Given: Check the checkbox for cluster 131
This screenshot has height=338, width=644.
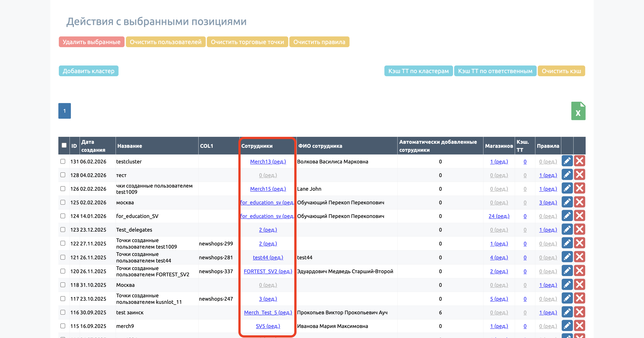Looking at the screenshot, I should [x=63, y=161].
